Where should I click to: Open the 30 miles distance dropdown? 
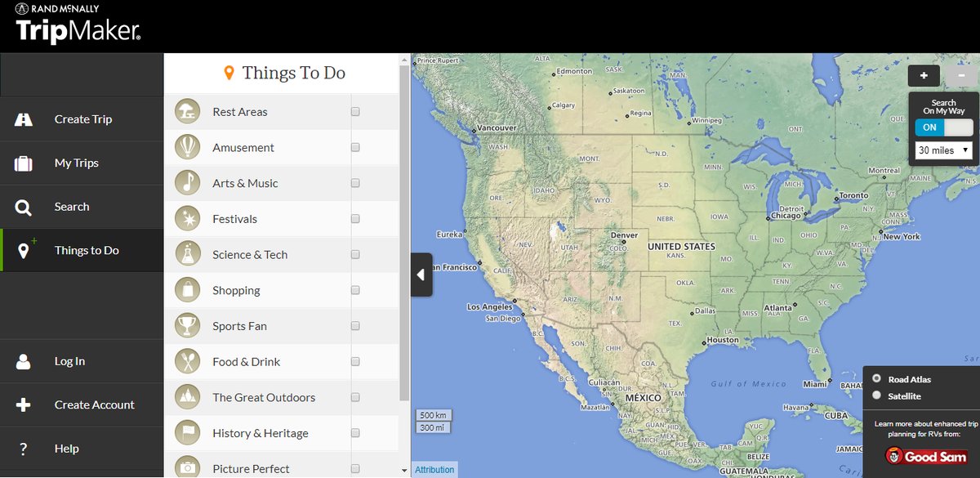(943, 150)
